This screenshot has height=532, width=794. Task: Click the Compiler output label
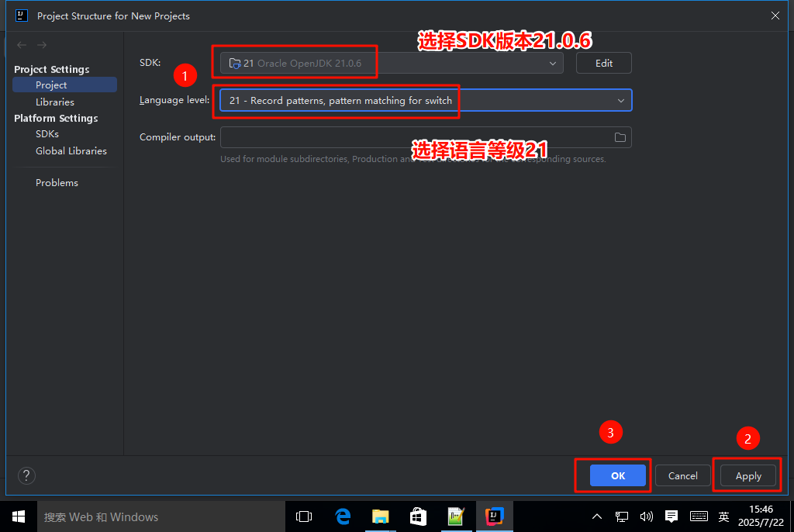[178, 137]
